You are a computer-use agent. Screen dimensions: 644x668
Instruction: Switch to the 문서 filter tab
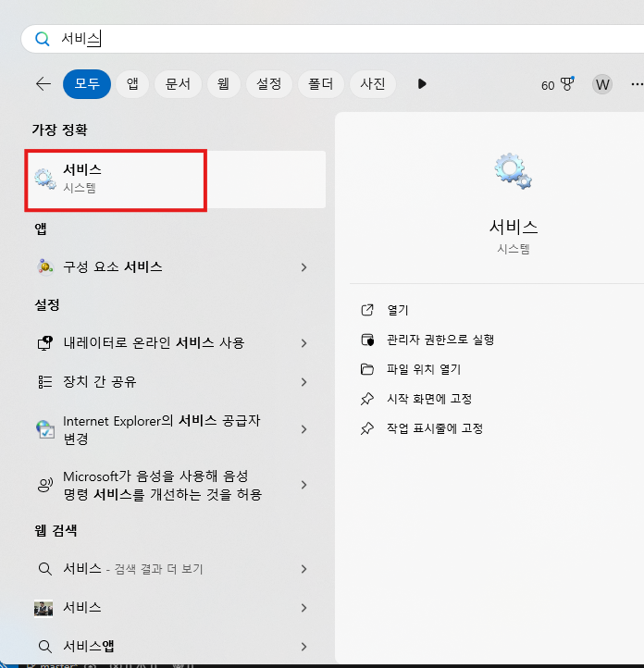point(178,84)
